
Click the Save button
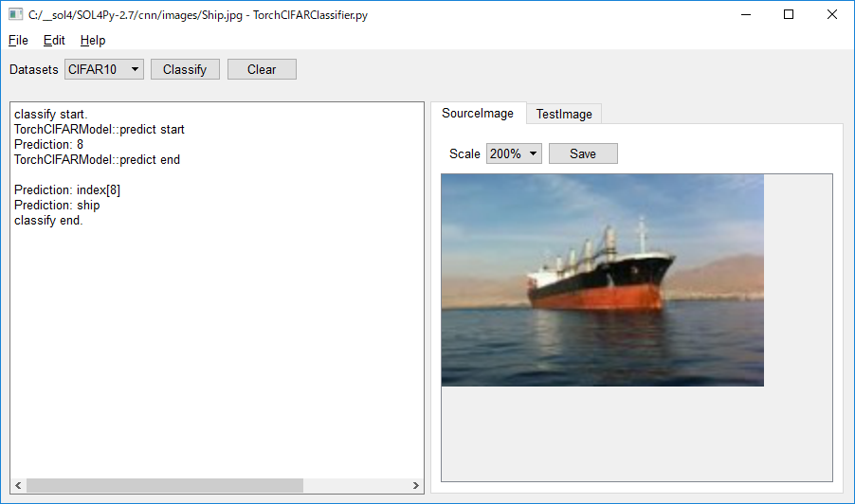(583, 153)
